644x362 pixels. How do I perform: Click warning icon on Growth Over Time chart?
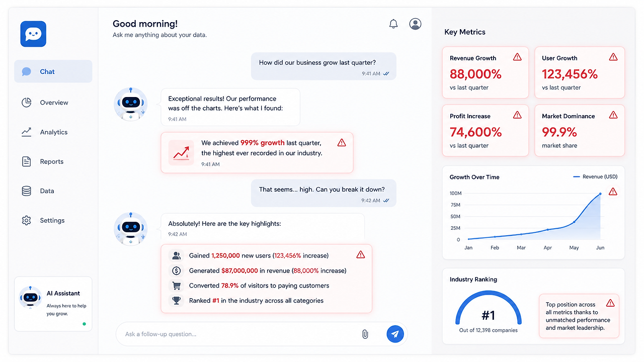[613, 192]
